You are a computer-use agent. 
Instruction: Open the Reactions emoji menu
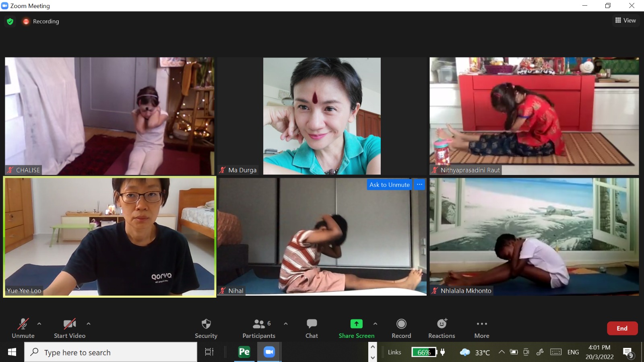click(x=442, y=328)
